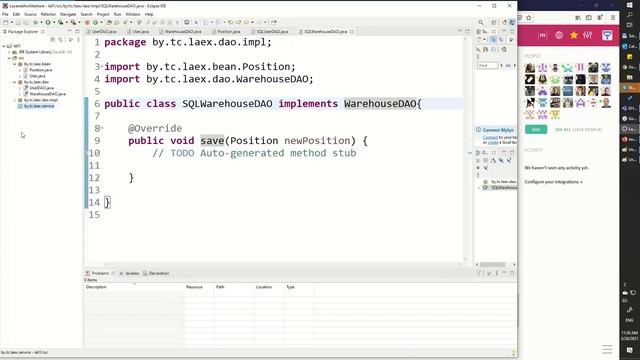Viewport: 640px width, 360px height.
Task: Maximize the Problems view panel
Action: (x=512, y=273)
